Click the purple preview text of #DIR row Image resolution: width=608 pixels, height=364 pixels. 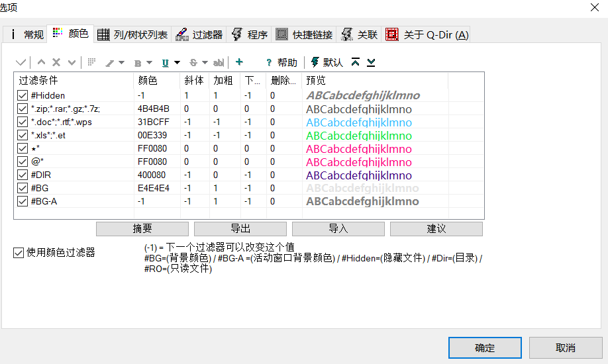click(359, 175)
